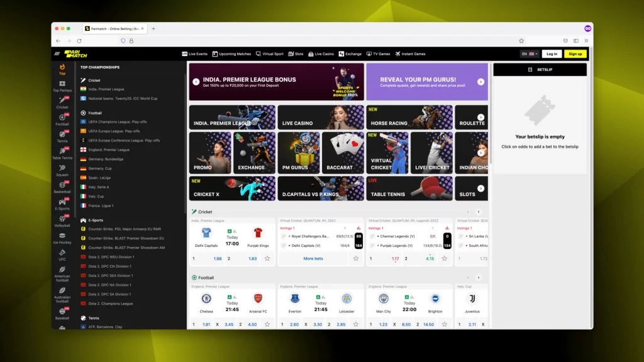Open Live Events in top navigation

click(x=195, y=54)
